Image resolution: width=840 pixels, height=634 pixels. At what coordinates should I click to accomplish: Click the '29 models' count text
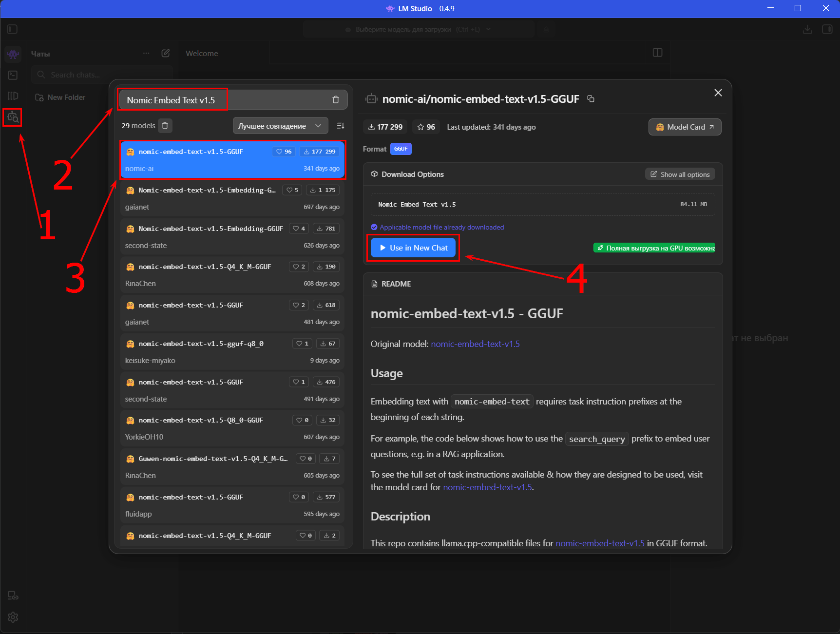(138, 126)
